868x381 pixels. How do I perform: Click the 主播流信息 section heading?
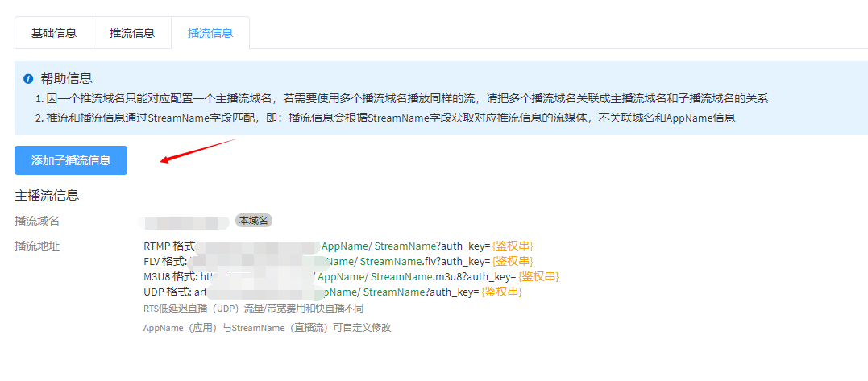click(x=47, y=196)
